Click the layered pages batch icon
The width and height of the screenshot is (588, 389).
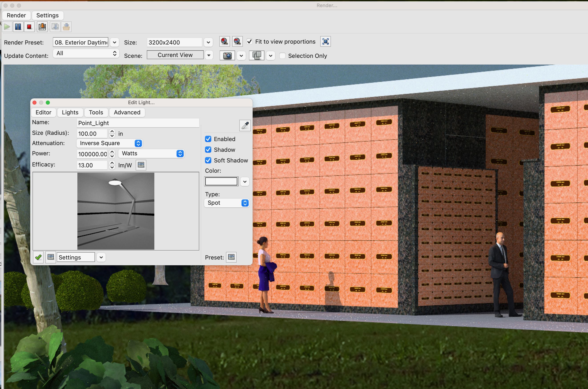click(x=257, y=55)
